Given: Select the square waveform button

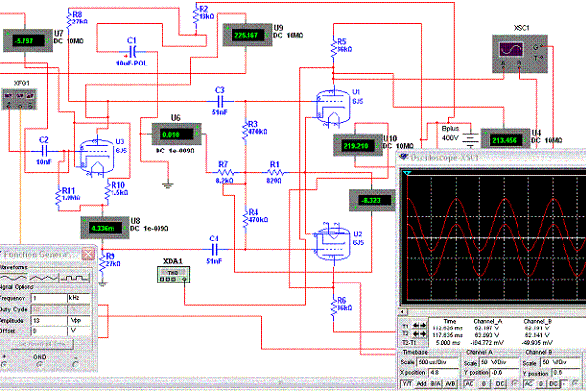Looking at the screenshot, I should point(74,278).
